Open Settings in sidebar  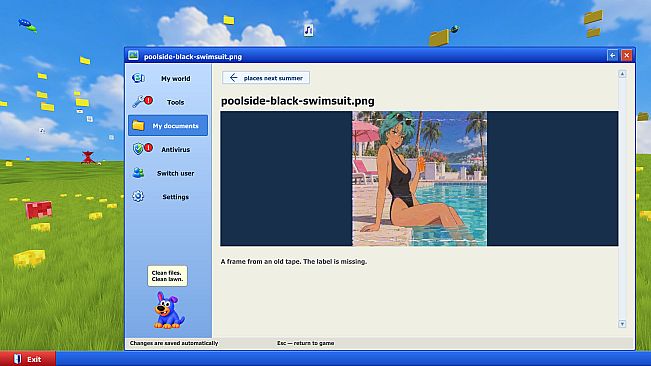pos(168,196)
